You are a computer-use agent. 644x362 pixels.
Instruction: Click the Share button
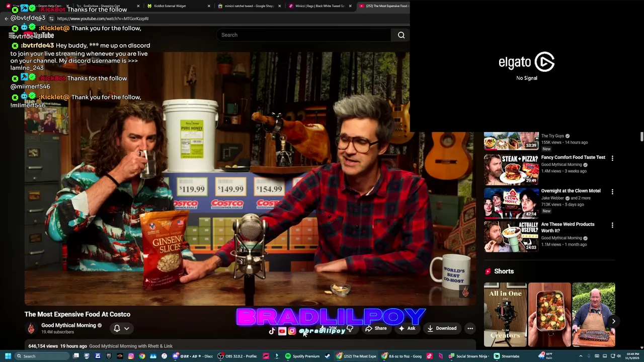[x=376, y=328]
